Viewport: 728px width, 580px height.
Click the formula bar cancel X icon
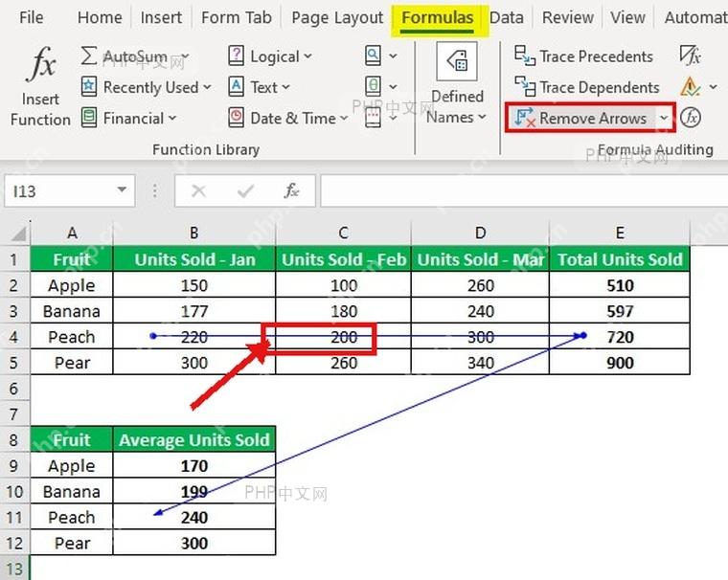198,190
